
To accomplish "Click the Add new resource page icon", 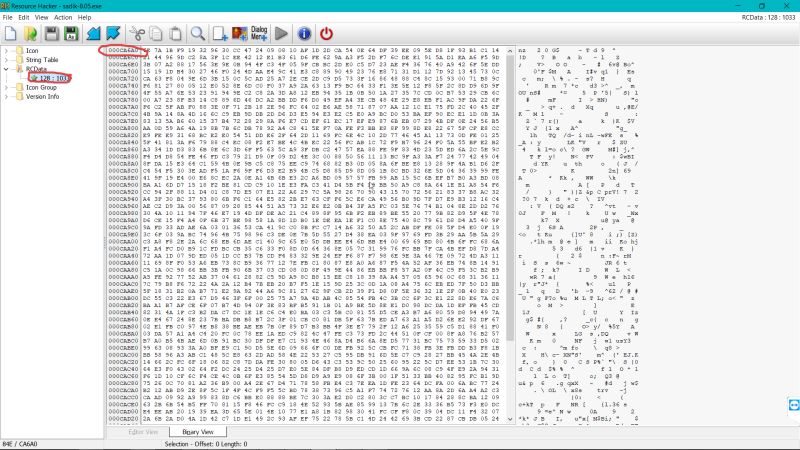I will tap(220, 34).
